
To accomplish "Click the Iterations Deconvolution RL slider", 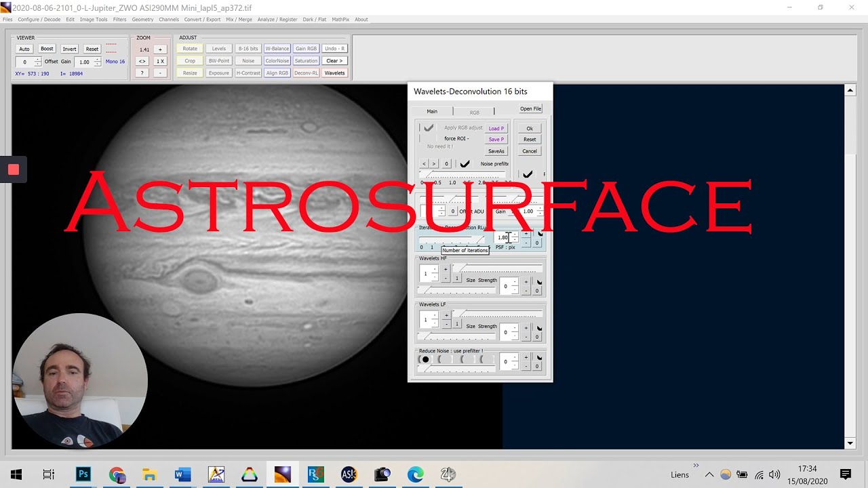I will [452, 239].
